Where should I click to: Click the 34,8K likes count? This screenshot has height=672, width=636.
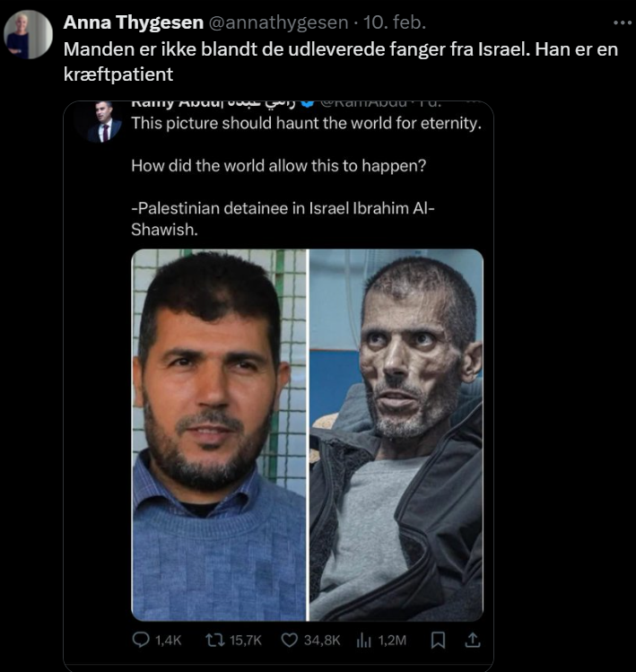[x=322, y=641]
